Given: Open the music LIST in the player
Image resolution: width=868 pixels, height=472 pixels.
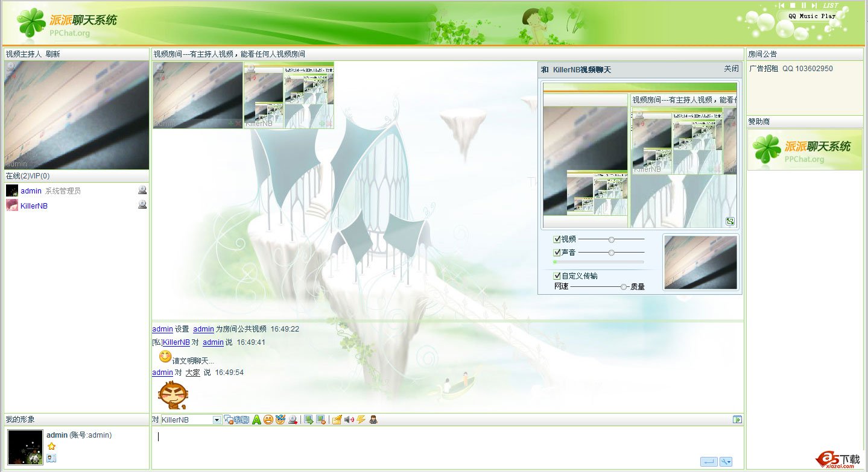Looking at the screenshot, I should point(831,5).
